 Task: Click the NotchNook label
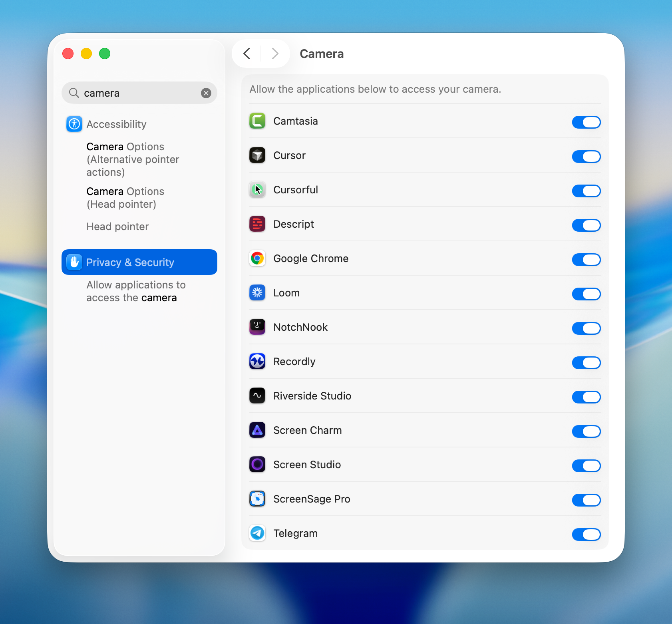pos(300,327)
